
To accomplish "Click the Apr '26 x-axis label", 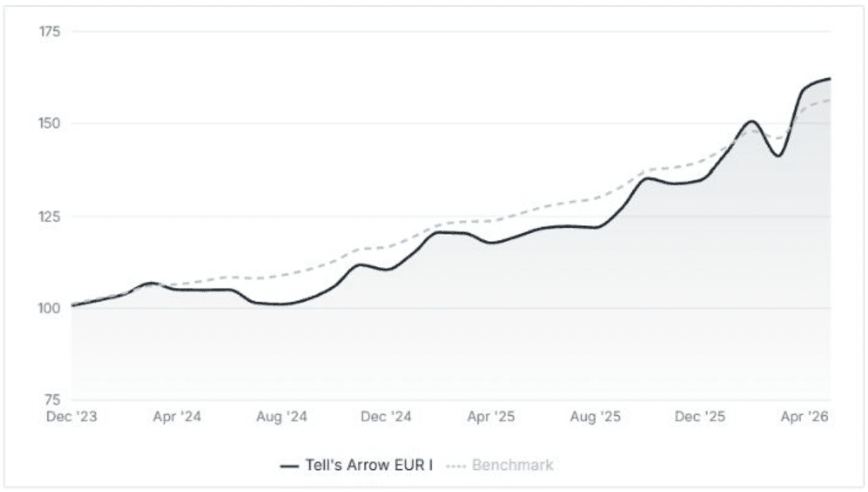I will point(804,416).
